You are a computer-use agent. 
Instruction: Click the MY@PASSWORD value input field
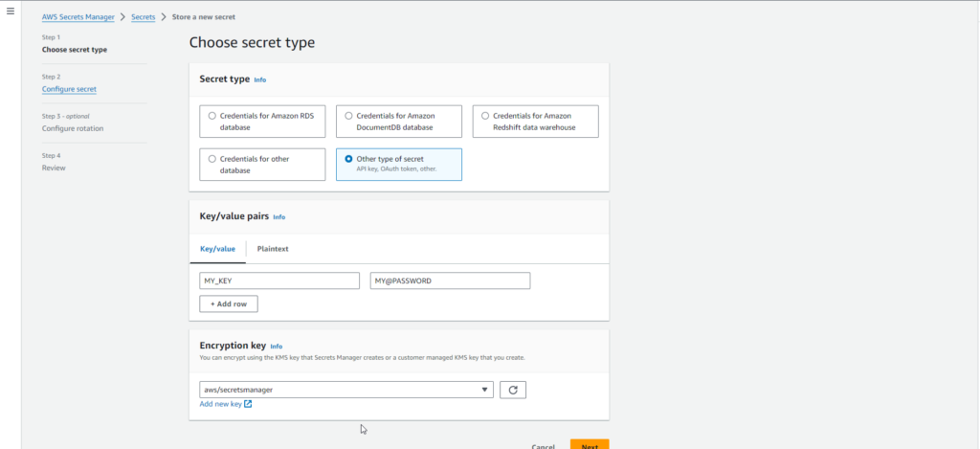click(x=450, y=281)
